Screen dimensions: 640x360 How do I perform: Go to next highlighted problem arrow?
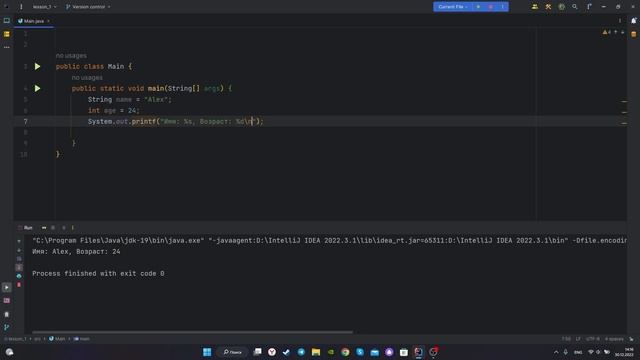point(622,32)
